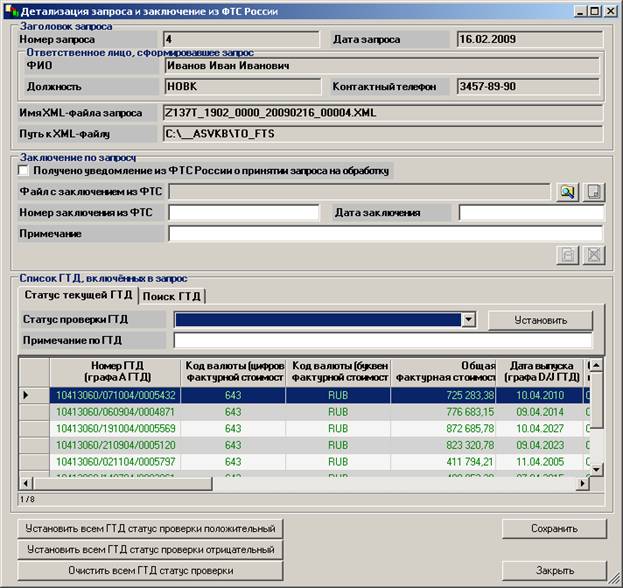623x588 pixels.
Task: Switch to the Поиск ГТД tab
Action: click(x=173, y=296)
